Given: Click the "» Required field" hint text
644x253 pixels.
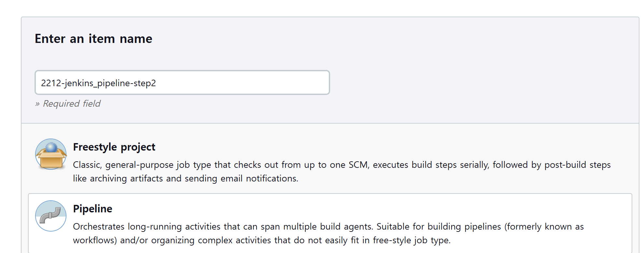Looking at the screenshot, I should (x=68, y=104).
